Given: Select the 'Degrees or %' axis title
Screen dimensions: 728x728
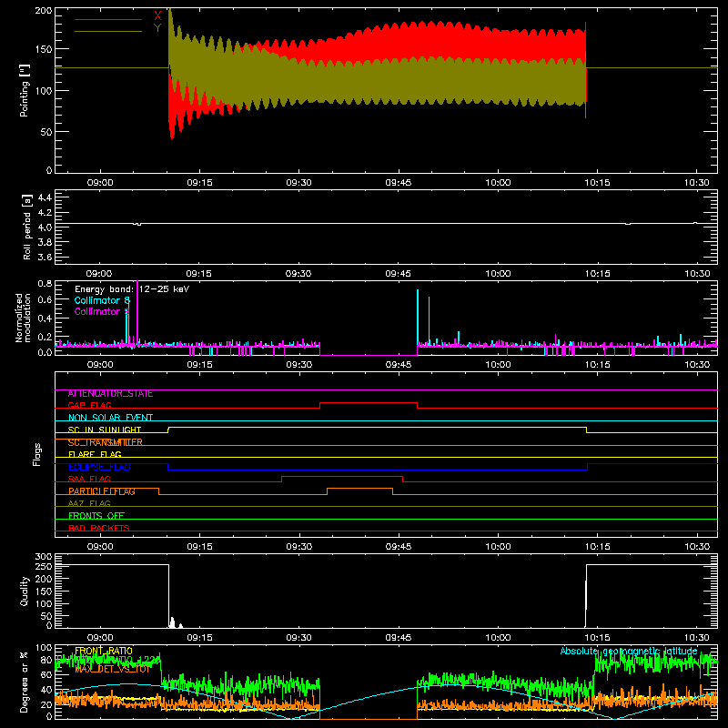Looking at the screenshot, I should coord(25,682).
